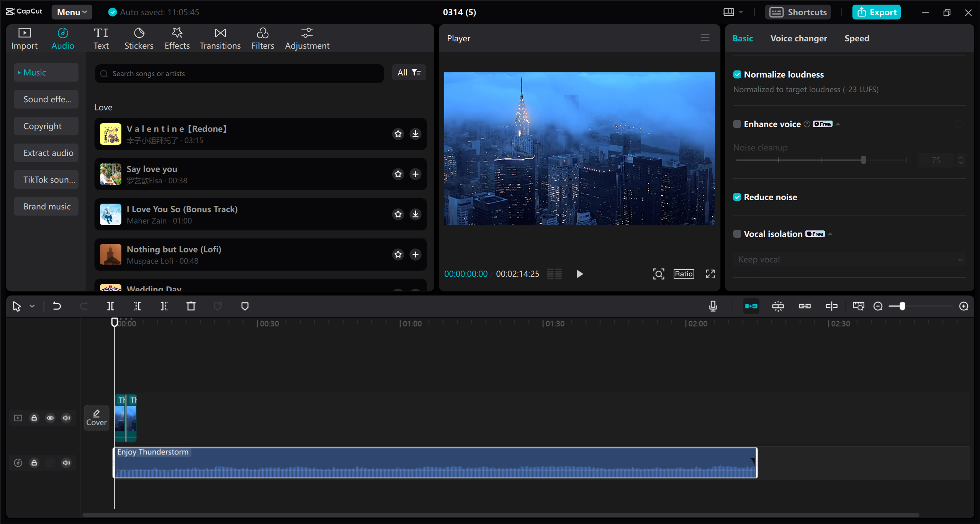This screenshot has height=524, width=980.
Task: Toggle Vocal isolation checkbox
Action: coord(737,234)
